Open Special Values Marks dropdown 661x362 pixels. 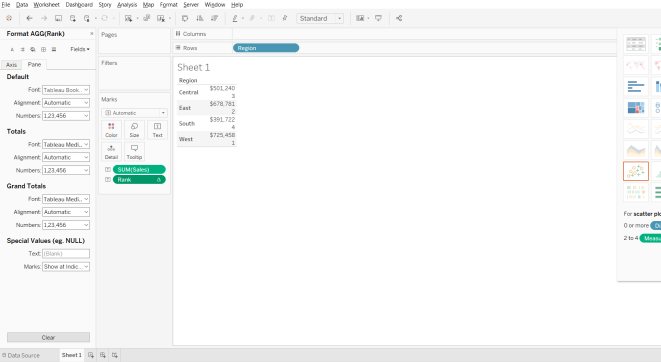[x=66, y=267]
